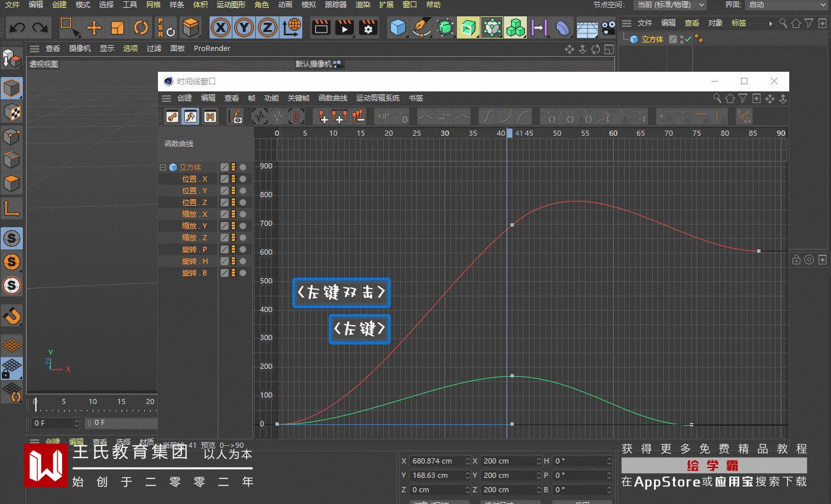Click the add key icon in timeline toolbar

pyautogui.click(x=322, y=117)
